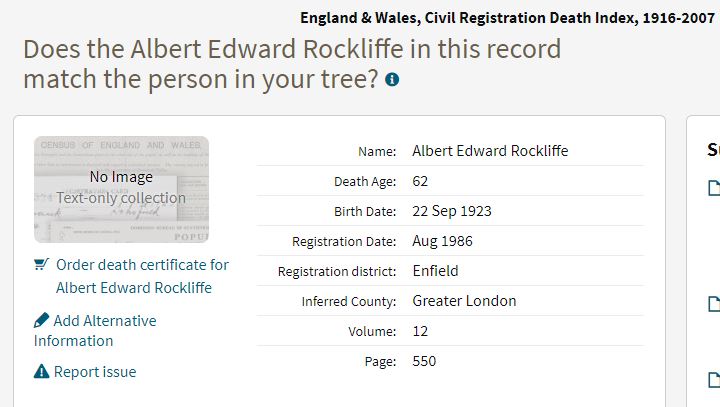
Task: Click the pencil icon for Alternative Information
Action: (41, 321)
